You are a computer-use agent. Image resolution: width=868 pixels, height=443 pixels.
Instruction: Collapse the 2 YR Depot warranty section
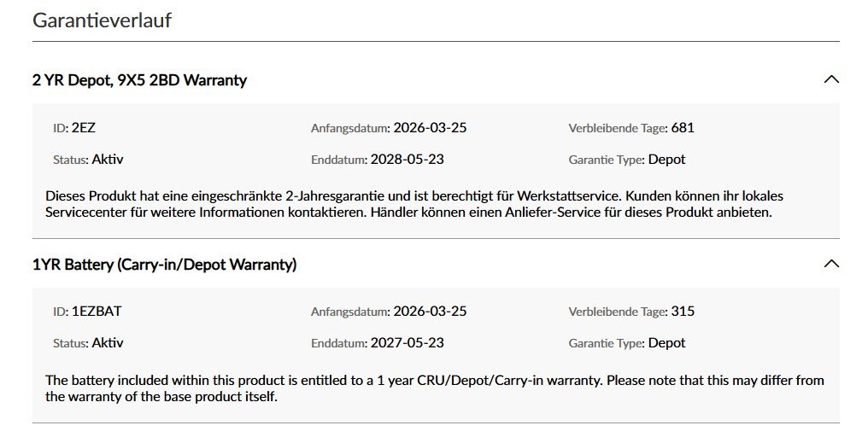pyautogui.click(x=831, y=79)
